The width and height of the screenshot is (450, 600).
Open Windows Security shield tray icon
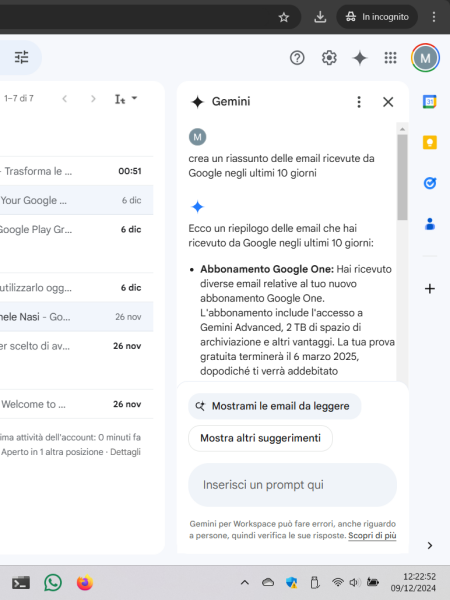click(x=292, y=583)
